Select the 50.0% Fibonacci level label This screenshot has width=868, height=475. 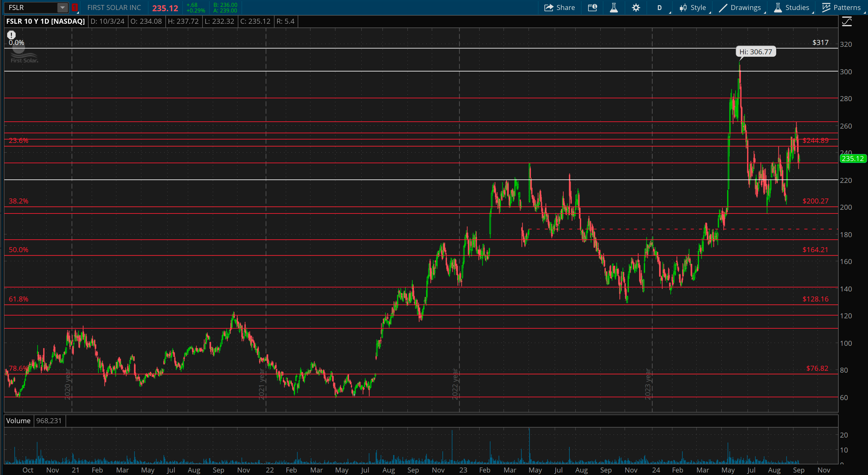(x=18, y=250)
